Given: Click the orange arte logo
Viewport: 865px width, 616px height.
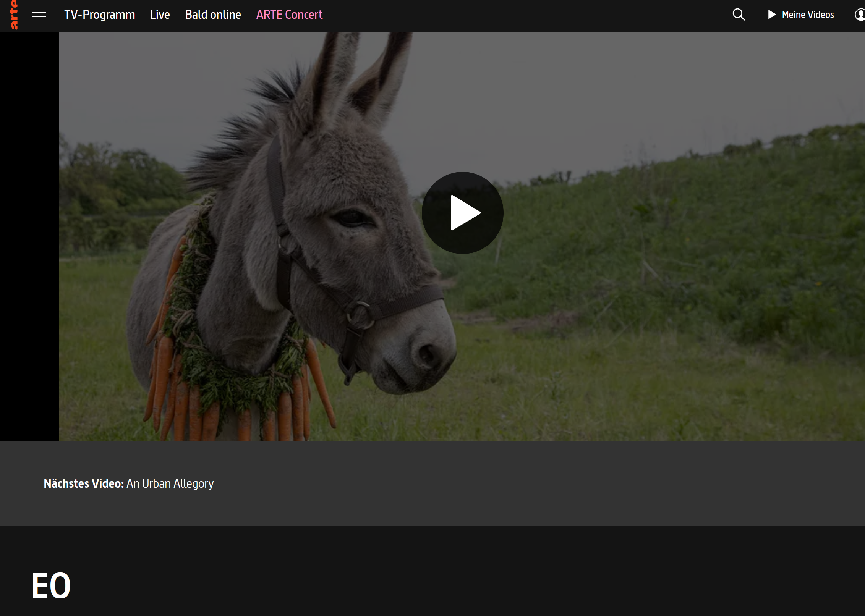Looking at the screenshot, I should point(14,15).
